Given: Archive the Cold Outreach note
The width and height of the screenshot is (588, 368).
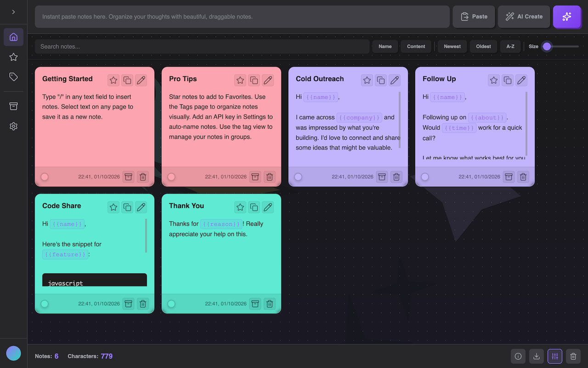Looking at the screenshot, I should tap(382, 177).
